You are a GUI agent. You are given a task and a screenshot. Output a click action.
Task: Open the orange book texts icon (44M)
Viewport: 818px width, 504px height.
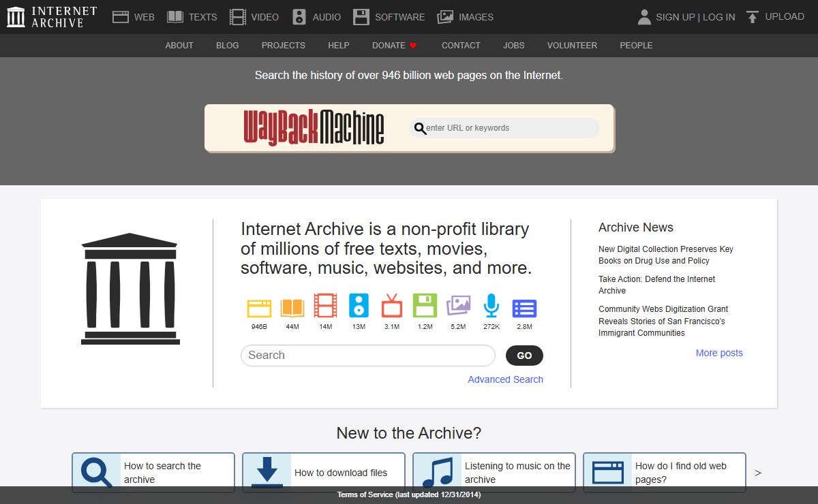click(x=292, y=309)
